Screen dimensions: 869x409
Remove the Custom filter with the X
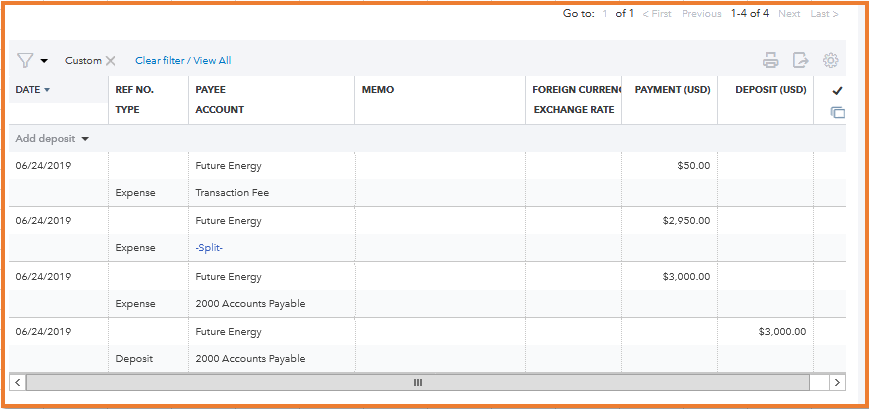(111, 61)
